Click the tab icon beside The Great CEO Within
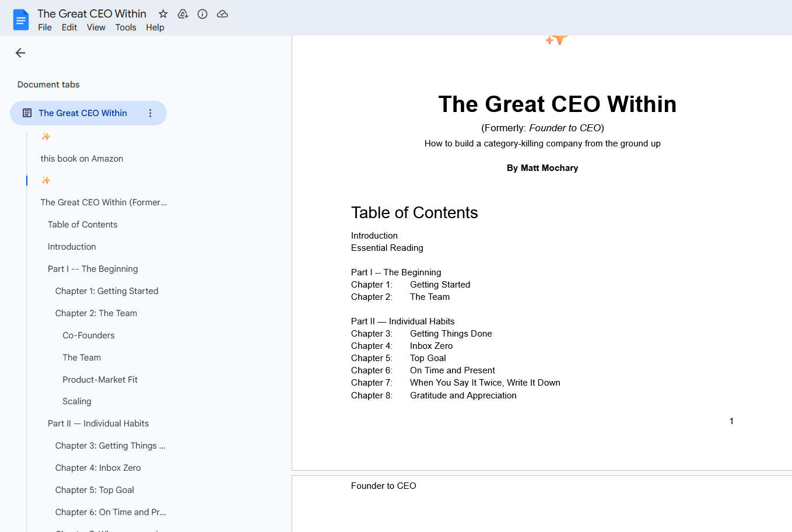This screenshot has height=532, width=792. 27,113
